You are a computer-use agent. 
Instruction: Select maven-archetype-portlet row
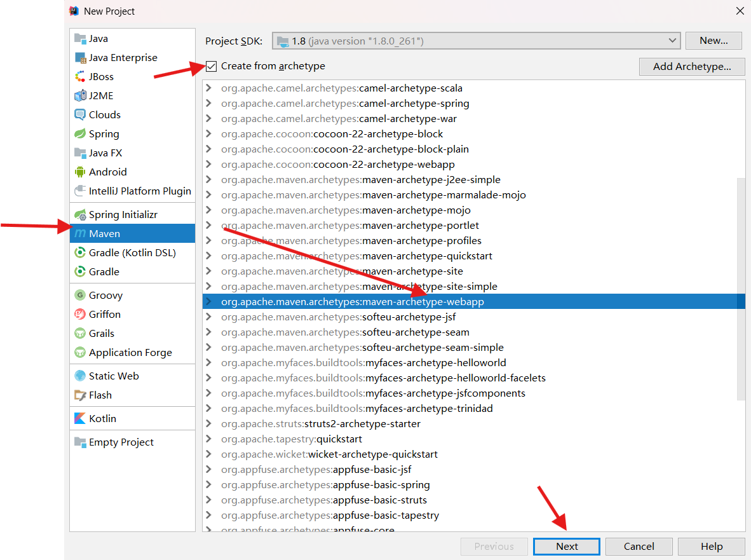[x=474, y=226]
